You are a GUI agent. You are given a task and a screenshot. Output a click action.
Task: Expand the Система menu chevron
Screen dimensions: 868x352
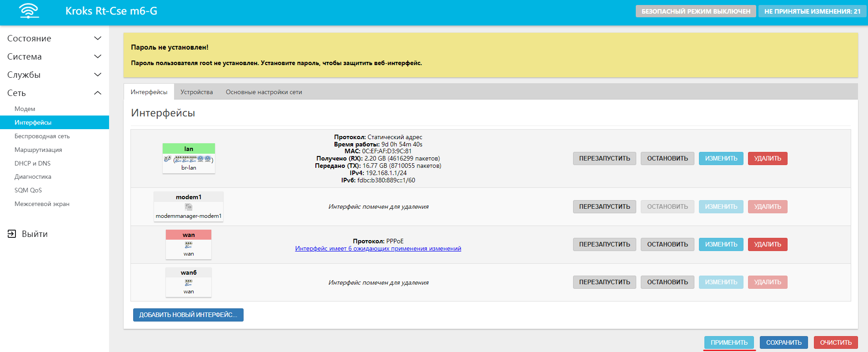pyautogui.click(x=97, y=56)
